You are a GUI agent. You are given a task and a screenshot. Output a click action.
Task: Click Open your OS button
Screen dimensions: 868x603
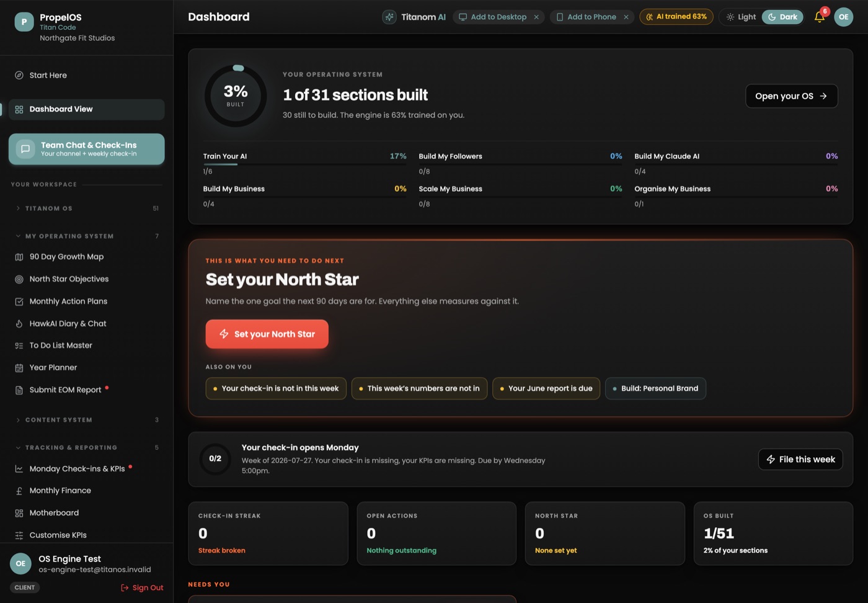(x=791, y=96)
